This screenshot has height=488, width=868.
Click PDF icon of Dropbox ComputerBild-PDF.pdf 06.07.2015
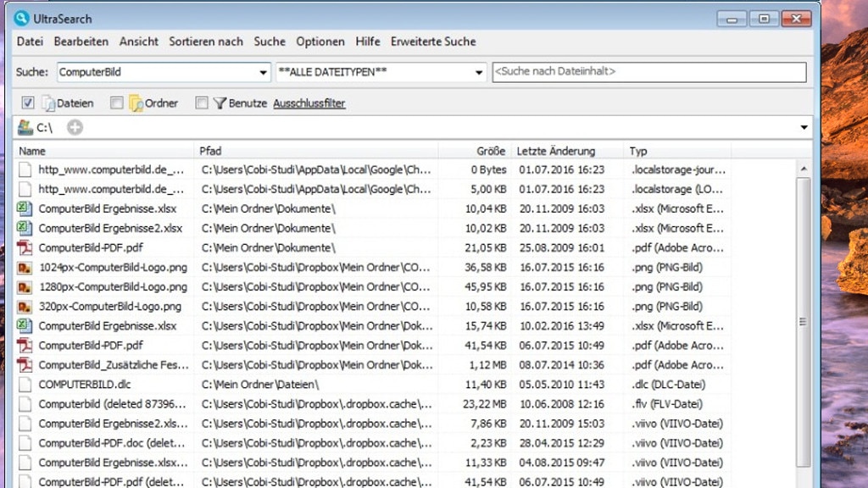pos(25,346)
